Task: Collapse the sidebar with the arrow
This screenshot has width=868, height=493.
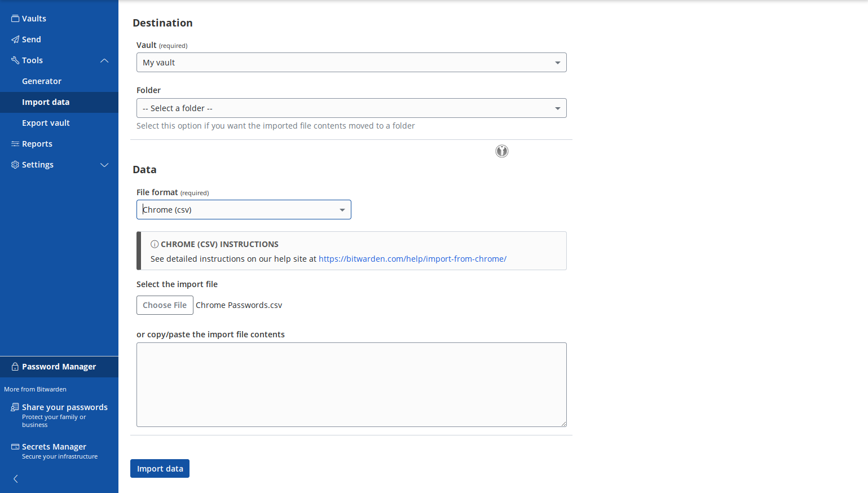Action: (16, 479)
